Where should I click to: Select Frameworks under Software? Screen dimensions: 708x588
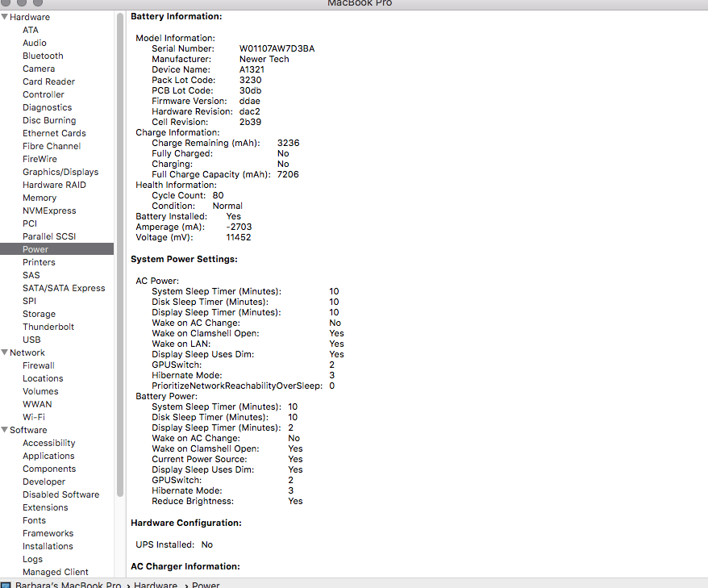(x=48, y=533)
